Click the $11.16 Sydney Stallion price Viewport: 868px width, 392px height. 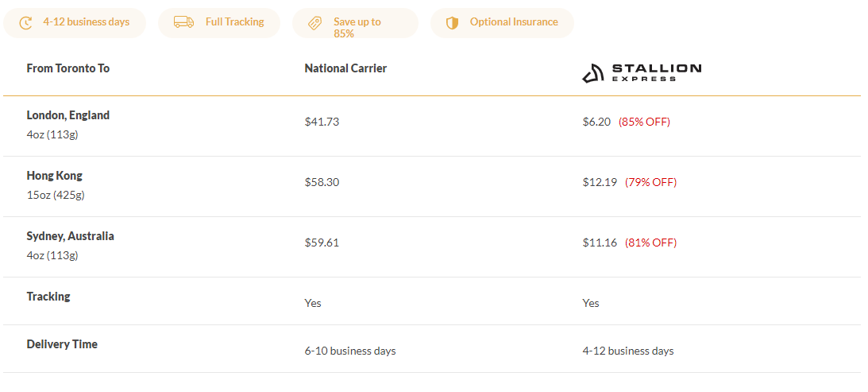[x=600, y=243]
